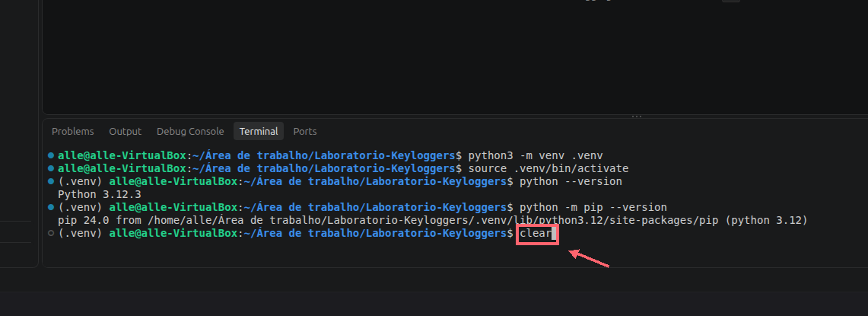Screen dimensions: 868x316
Task: Click the blue marker beside 'source .venv/bin/activate' line
Action: coord(51,168)
